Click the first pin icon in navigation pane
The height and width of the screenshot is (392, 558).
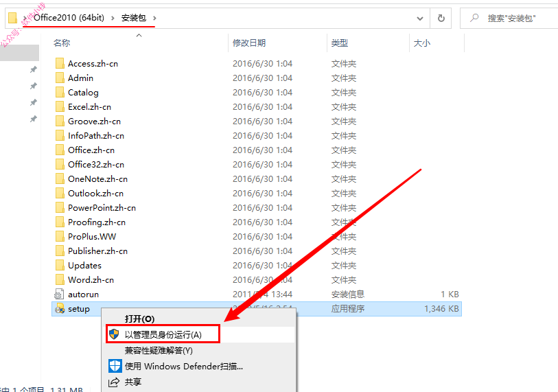pyautogui.click(x=34, y=69)
